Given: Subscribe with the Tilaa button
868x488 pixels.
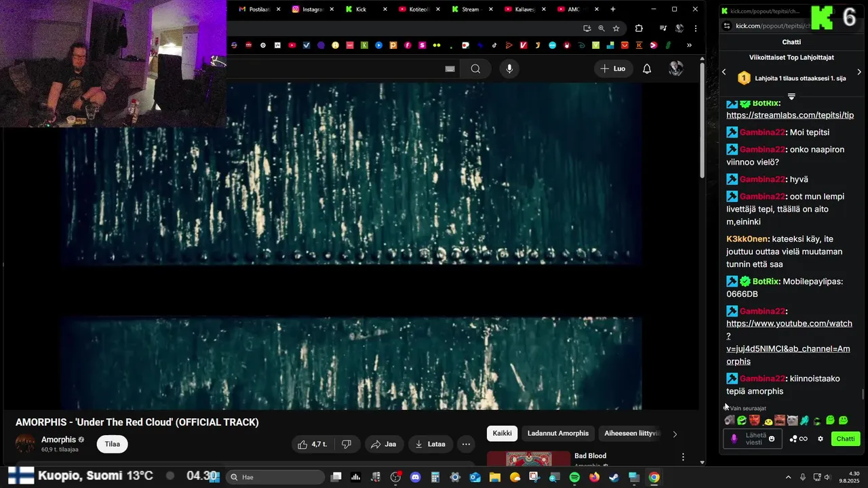Looking at the screenshot, I should (x=113, y=444).
